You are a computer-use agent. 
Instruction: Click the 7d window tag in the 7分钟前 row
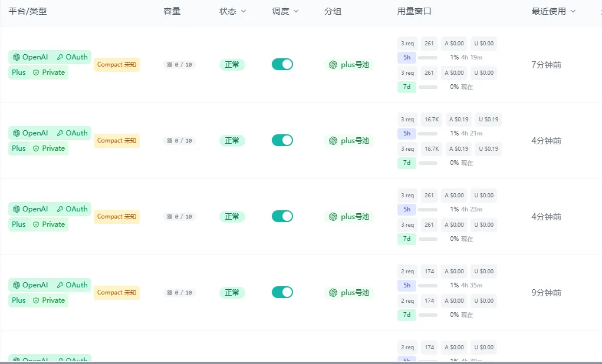[x=407, y=87]
